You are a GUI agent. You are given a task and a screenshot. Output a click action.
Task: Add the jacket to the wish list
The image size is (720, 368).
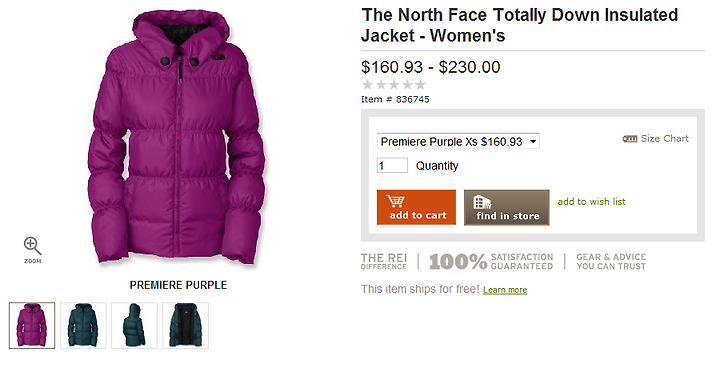[591, 202]
